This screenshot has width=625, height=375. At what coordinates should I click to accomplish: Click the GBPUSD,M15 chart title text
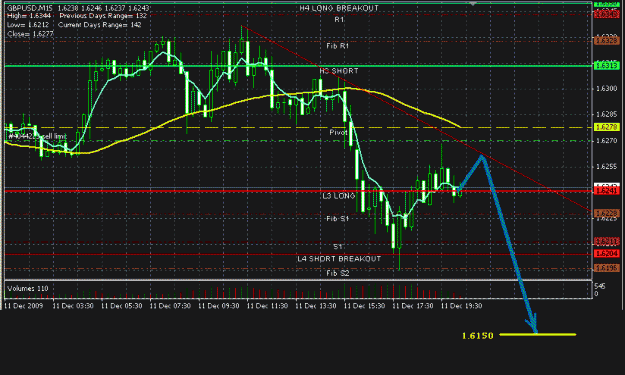pyautogui.click(x=30, y=8)
